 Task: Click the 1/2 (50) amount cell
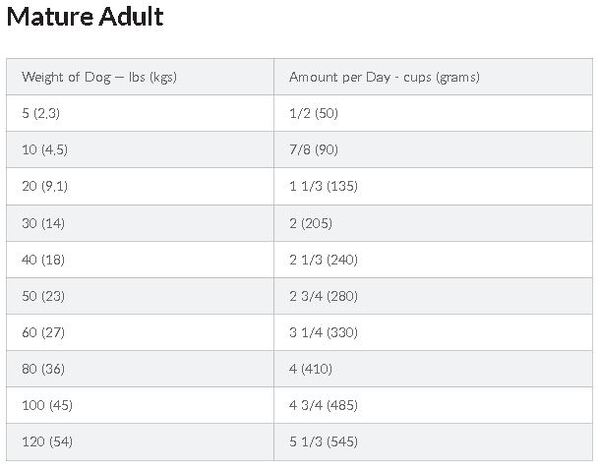point(313,113)
